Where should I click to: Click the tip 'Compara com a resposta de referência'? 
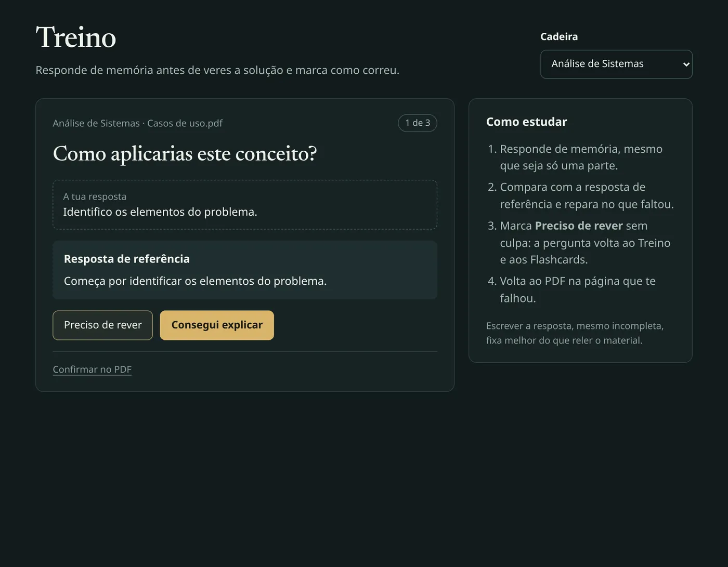tap(587, 195)
